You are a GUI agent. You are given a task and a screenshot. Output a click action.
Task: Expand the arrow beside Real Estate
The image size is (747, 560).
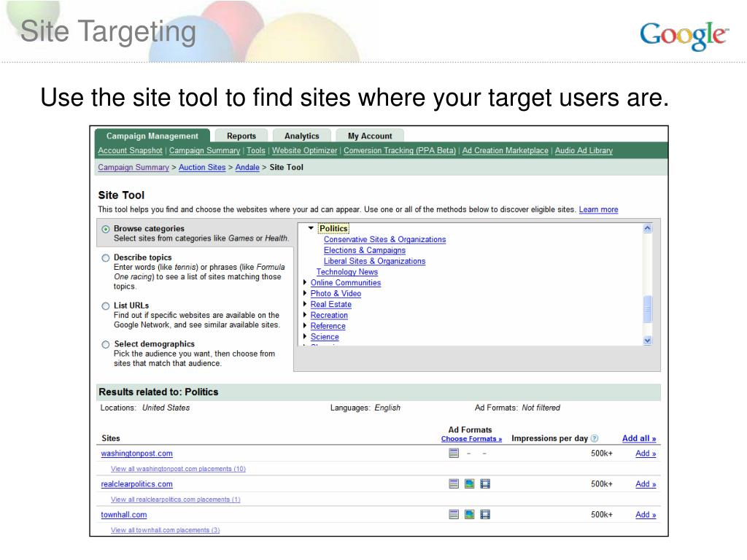pos(305,304)
